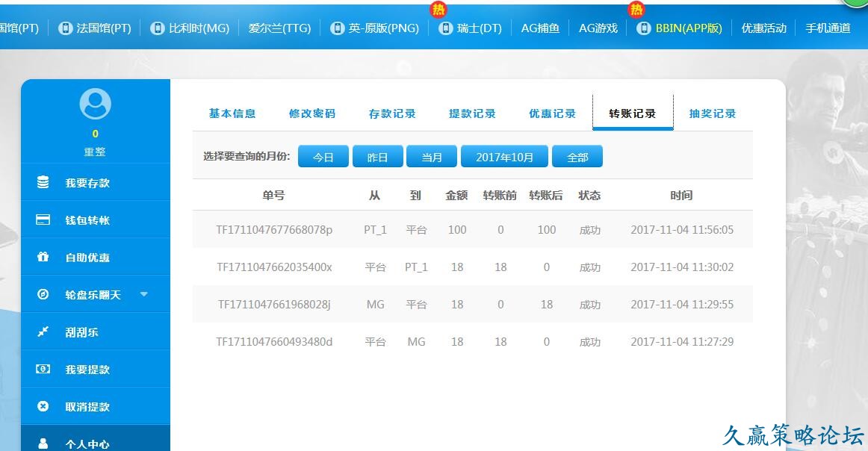This screenshot has width=868, height=451.
Task: Show 全部 transfer records
Action: click(x=577, y=157)
